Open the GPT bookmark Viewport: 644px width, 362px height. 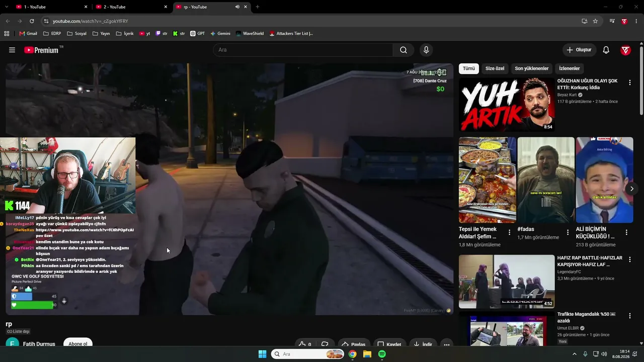pos(197,34)
